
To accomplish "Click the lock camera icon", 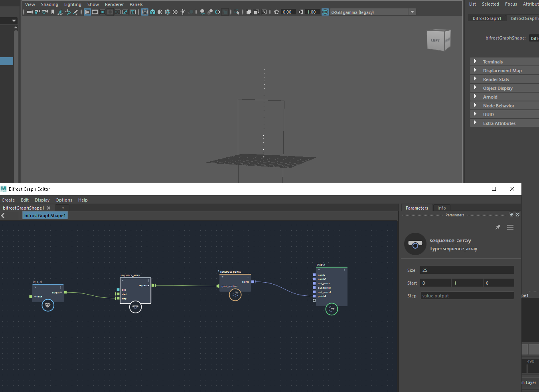I will point(37,12).
